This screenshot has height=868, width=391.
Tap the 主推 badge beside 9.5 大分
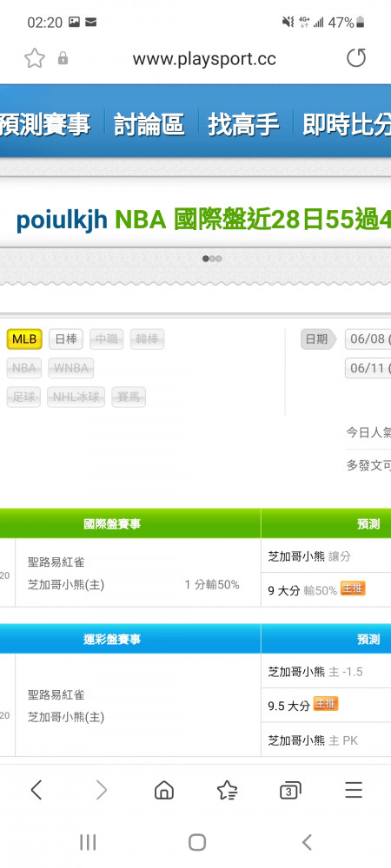pyautogui.click(x=326, y=704)
